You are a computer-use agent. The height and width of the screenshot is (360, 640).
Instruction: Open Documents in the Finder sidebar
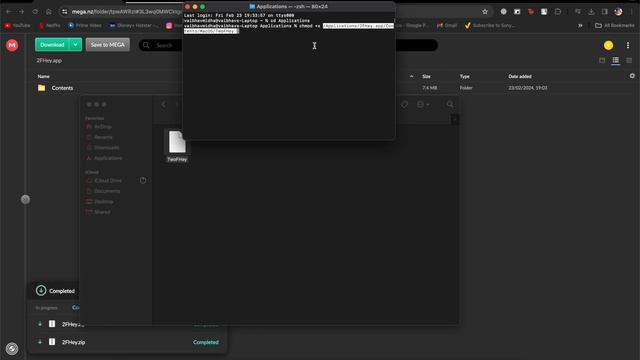click(x=103, y=191)
